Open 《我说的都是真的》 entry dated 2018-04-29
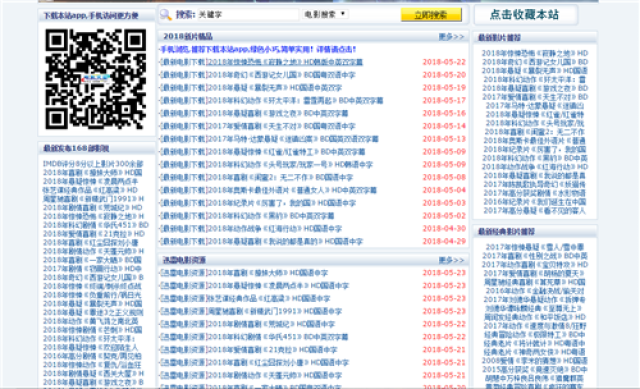This screenshot has height=389, width=640. [x=285, y=241]
